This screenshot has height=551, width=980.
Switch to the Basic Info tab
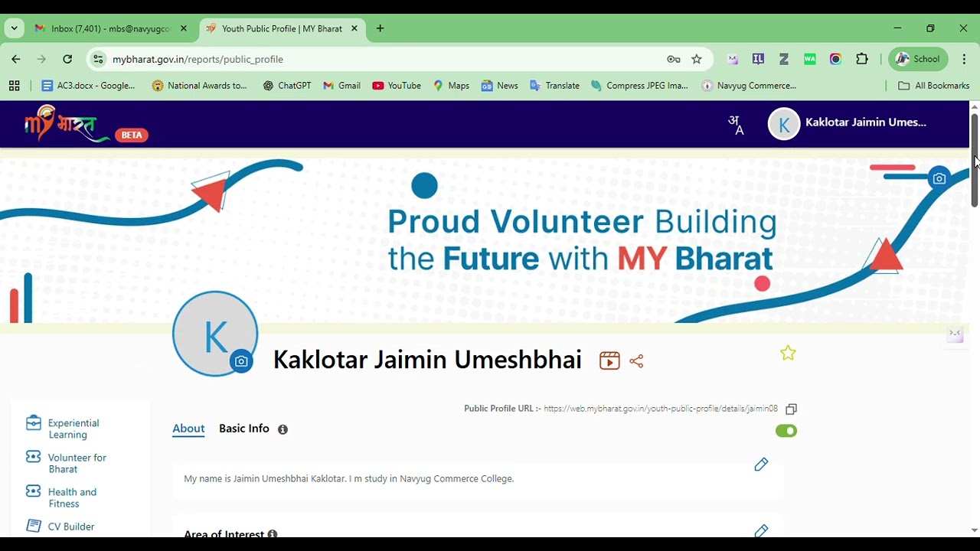(x=244, y=429)
